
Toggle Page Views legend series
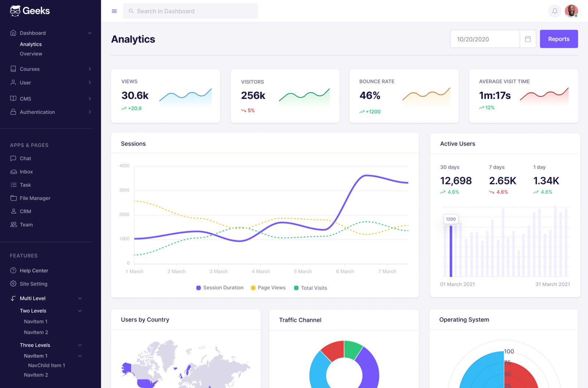click(x=268, y=288)
